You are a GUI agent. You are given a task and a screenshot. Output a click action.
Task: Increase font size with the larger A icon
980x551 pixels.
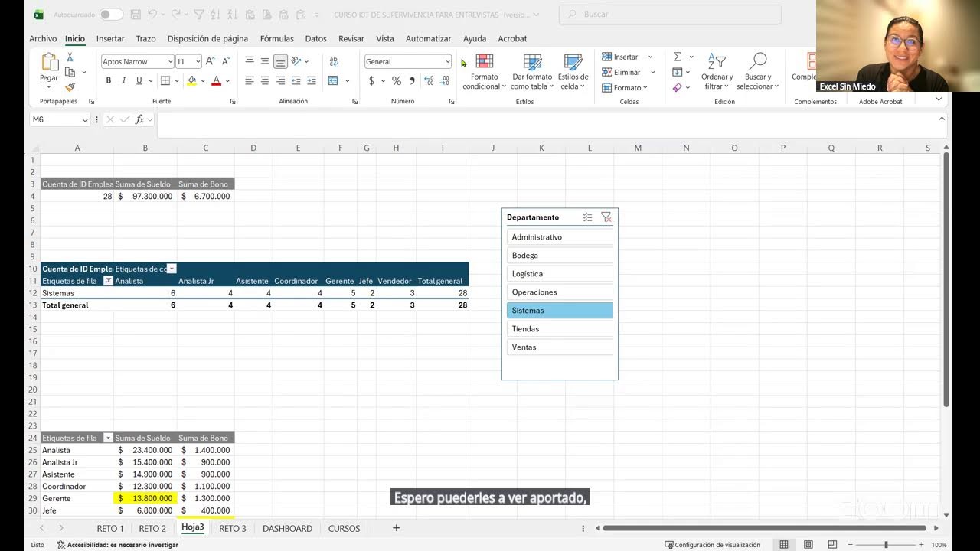point(211,61)
